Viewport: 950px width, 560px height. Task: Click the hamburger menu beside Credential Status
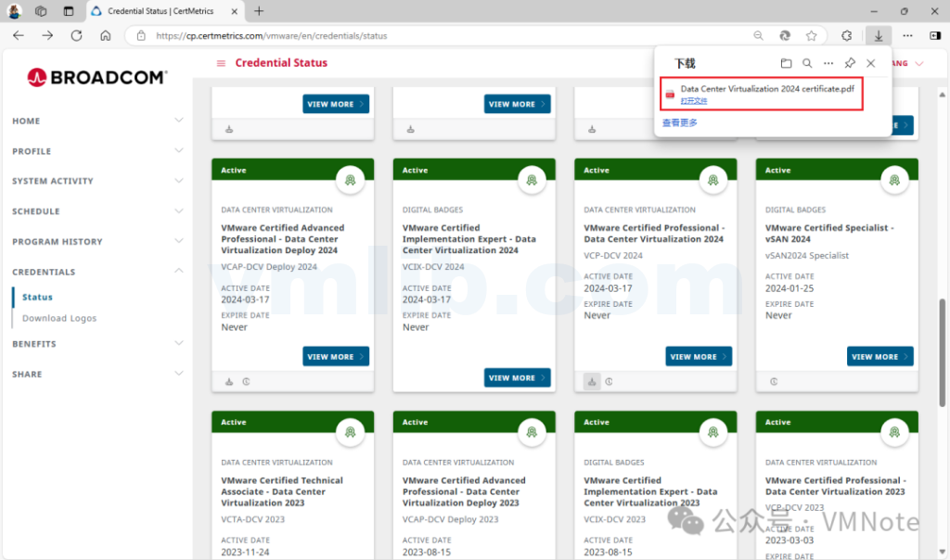(x=221, y=64)
